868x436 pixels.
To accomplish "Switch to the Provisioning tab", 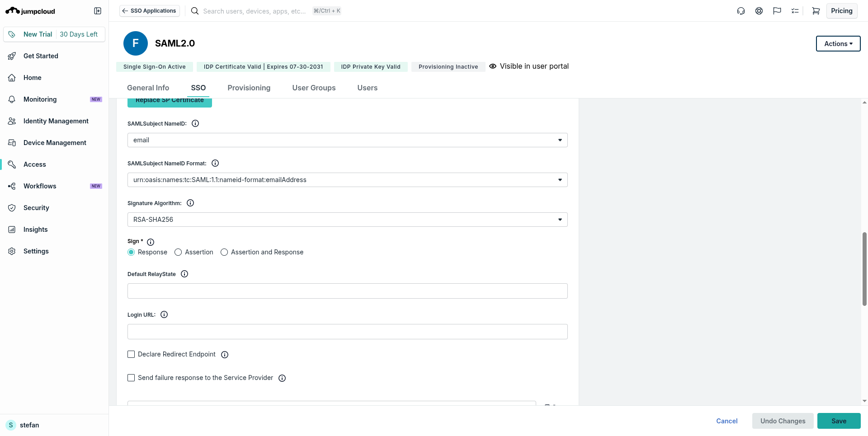I will pos(249,88).
